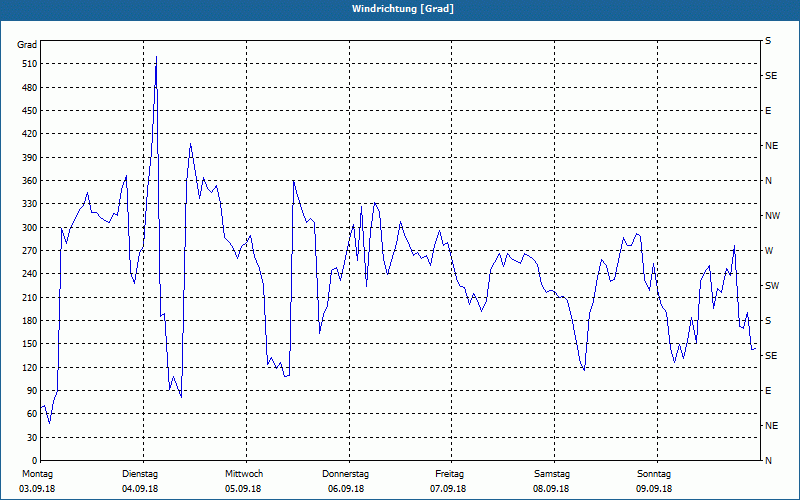Click the '420' value on left axis
Screen dimensions: 800x500
click(30, 134)
